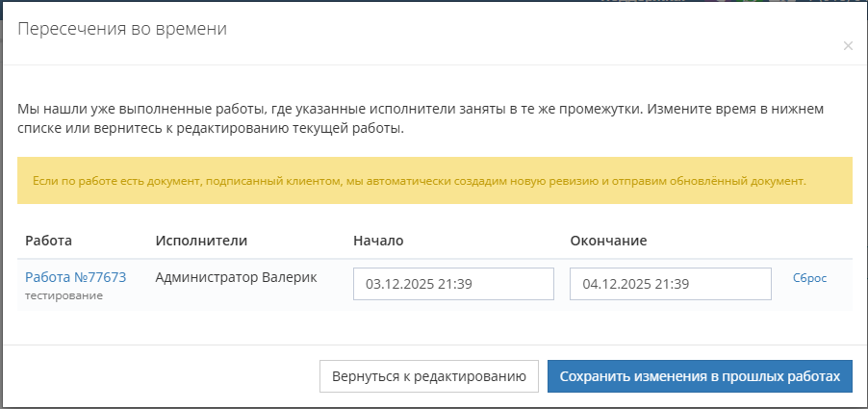The height and width of the screenshot is (409, 868).
Task: Click the explanation paragraph about busy executors
Action: pos(421,118)
